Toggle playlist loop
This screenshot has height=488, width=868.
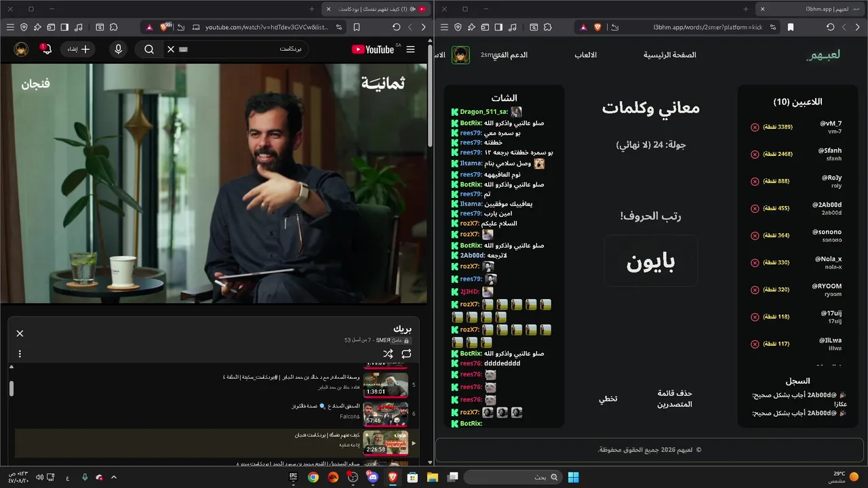point(406,354)
